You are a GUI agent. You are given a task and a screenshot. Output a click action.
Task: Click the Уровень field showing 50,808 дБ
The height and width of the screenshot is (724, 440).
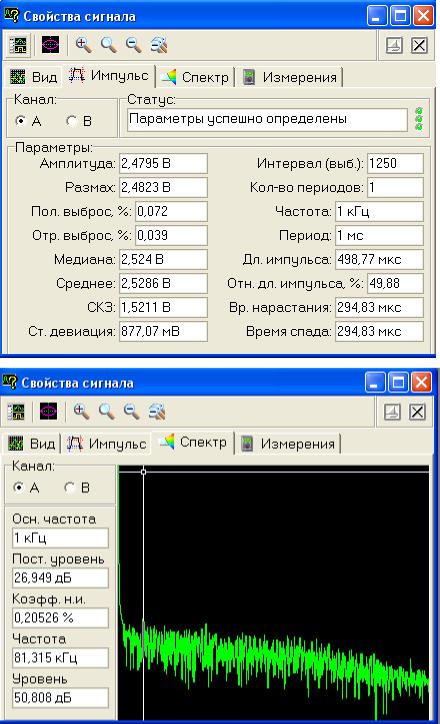(x=60, y=698)
